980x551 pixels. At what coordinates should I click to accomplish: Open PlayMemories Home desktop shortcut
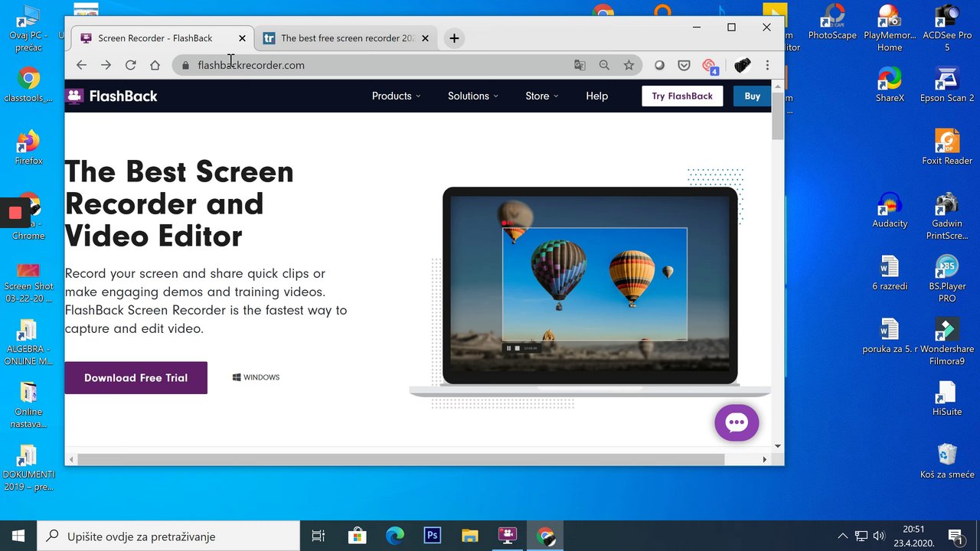[890, 28]
